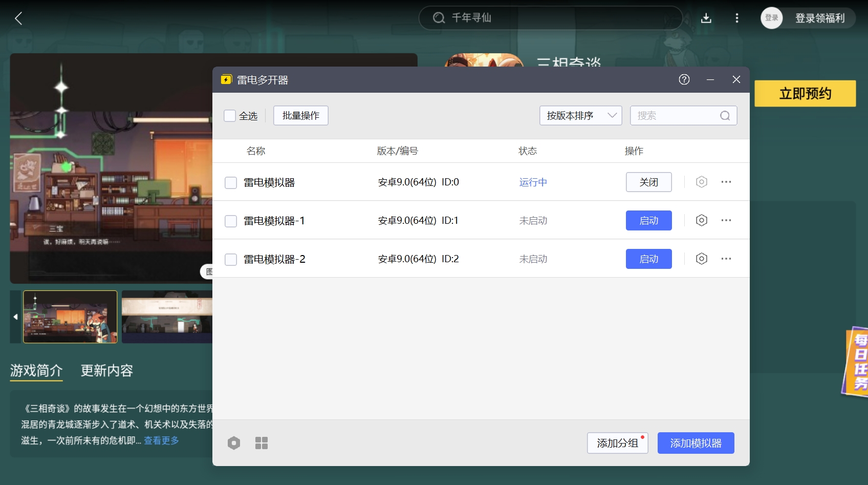868x485 pixels.
Task: Check the box for 雷电模拟器-2
Action: pos(231,260)
